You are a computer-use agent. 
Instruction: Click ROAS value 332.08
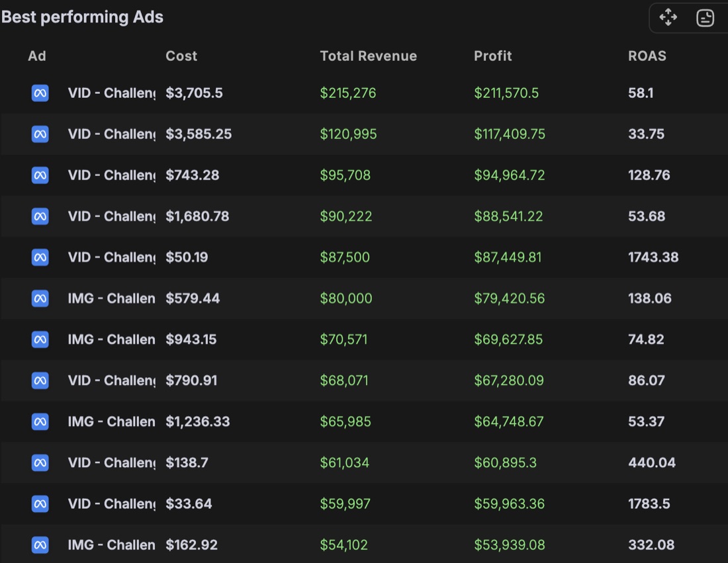(651, 545)
